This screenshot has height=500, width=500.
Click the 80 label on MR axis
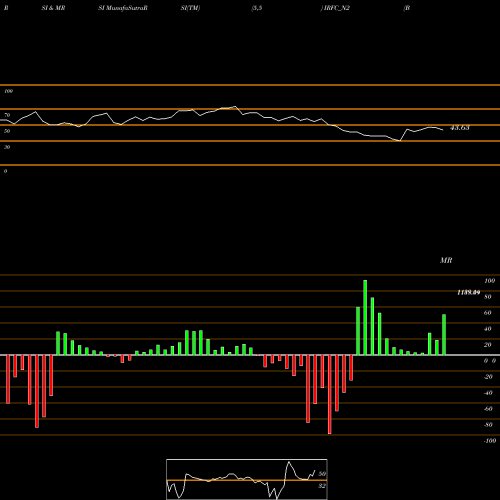tap(488, 297)
